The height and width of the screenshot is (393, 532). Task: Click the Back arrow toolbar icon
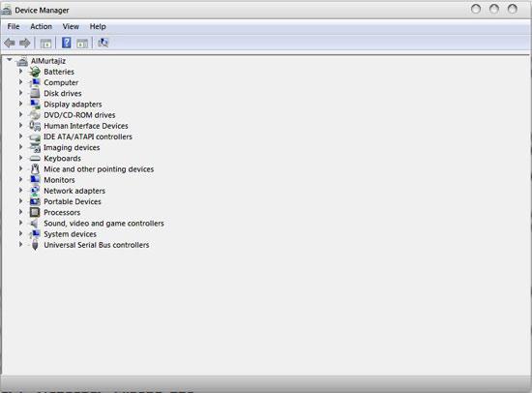click(9, 43)
